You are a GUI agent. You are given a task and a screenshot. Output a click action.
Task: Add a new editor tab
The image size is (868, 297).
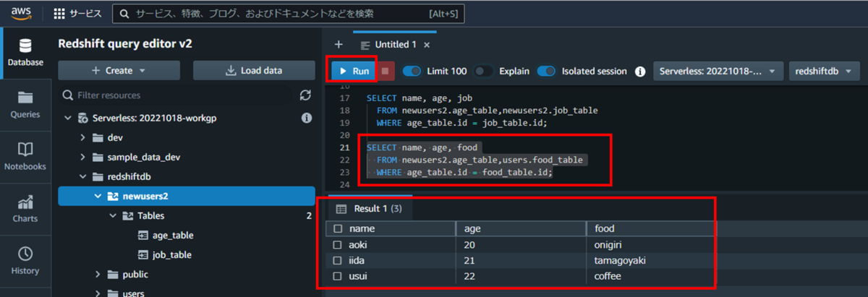(x=338, y=45)
